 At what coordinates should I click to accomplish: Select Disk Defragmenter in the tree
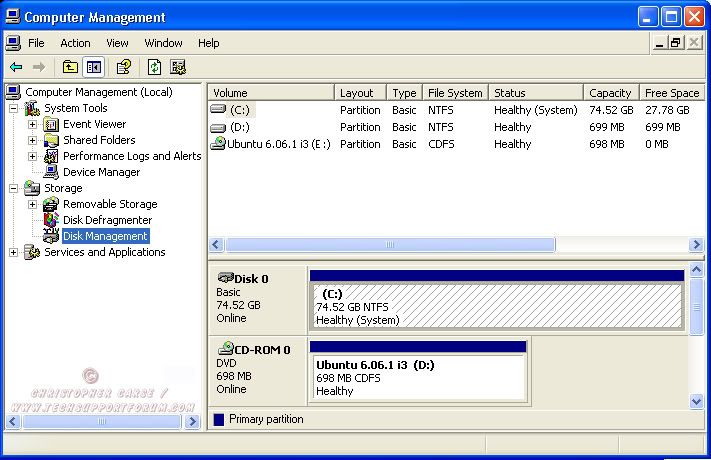107,220
